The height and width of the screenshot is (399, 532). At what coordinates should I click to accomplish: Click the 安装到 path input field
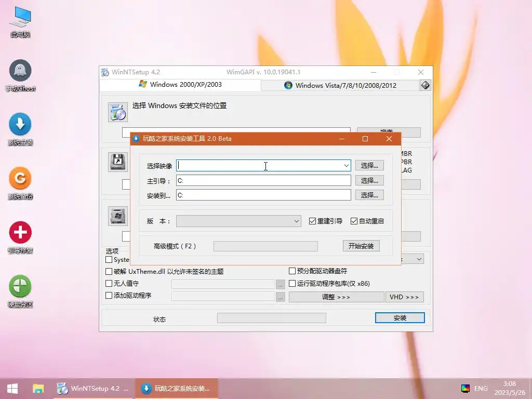tap(263, 195)
